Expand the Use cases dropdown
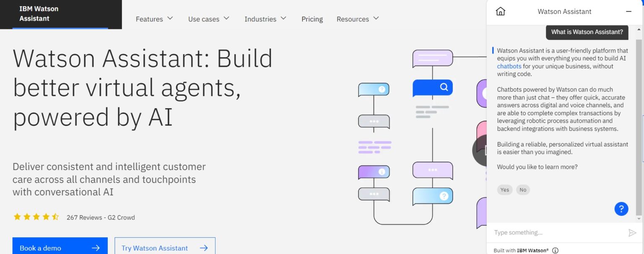 [208, 19]
